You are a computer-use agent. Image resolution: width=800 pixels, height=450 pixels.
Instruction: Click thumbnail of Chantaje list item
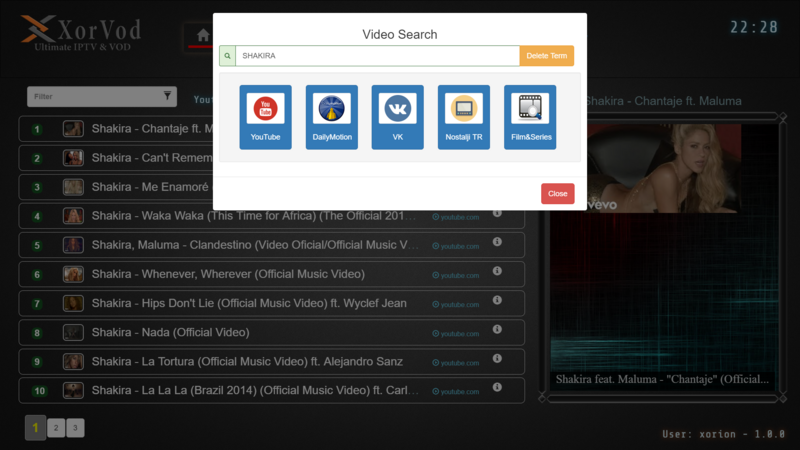click(73, 129)
